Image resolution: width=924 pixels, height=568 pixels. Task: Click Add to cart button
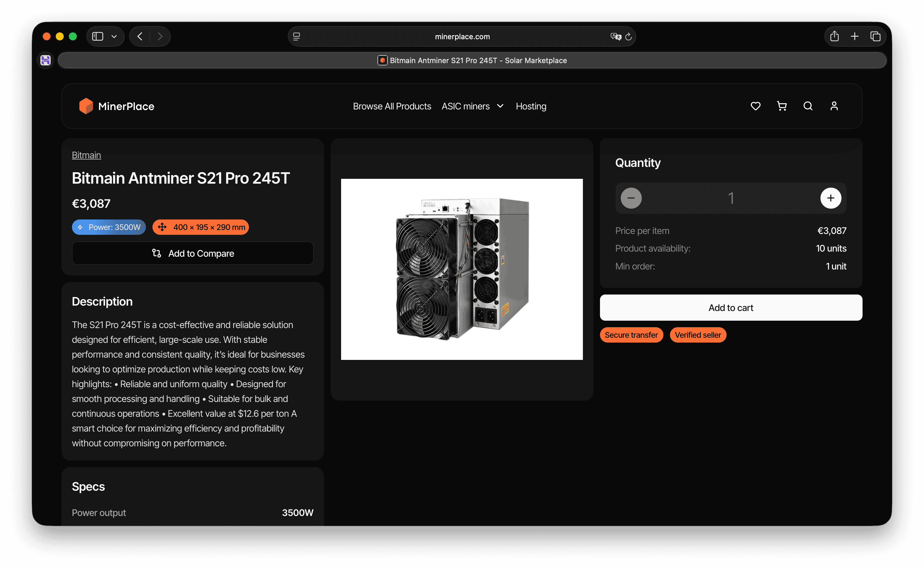[730, 308]
